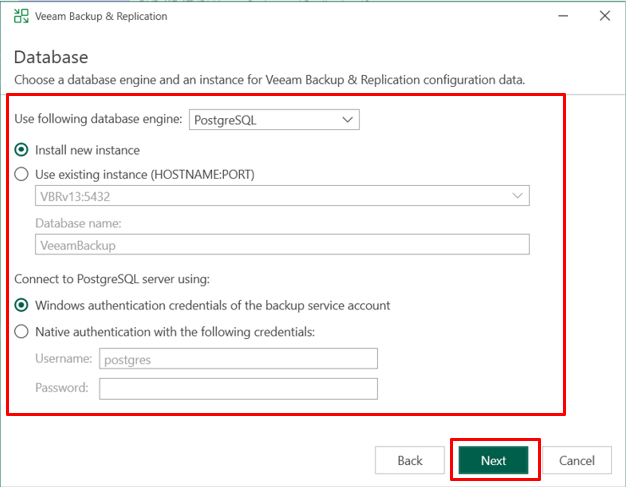The width and height of the screenshot is (626, 487).
Task: Click the Veeam Backup & Replication title text
Action: click(101, 16)
